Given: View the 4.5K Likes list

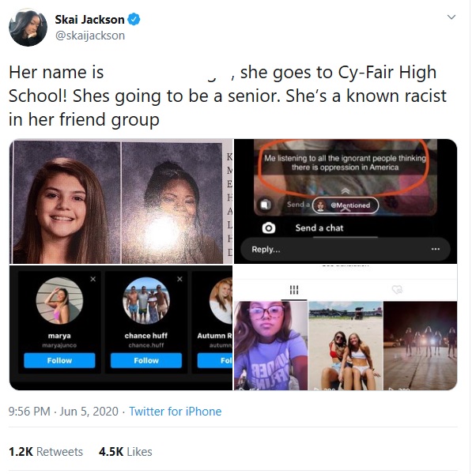Looking at the screenshot, I should [126, 452].
